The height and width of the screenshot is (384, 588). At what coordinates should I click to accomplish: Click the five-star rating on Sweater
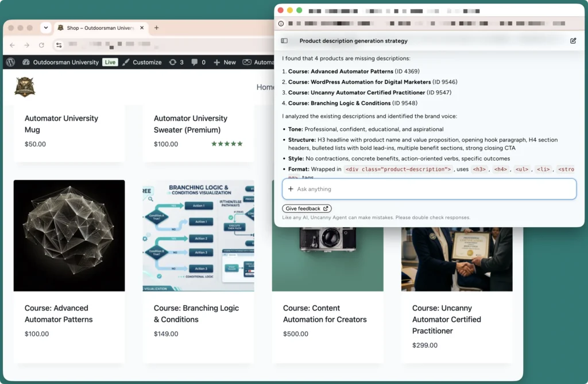point(227,144)
